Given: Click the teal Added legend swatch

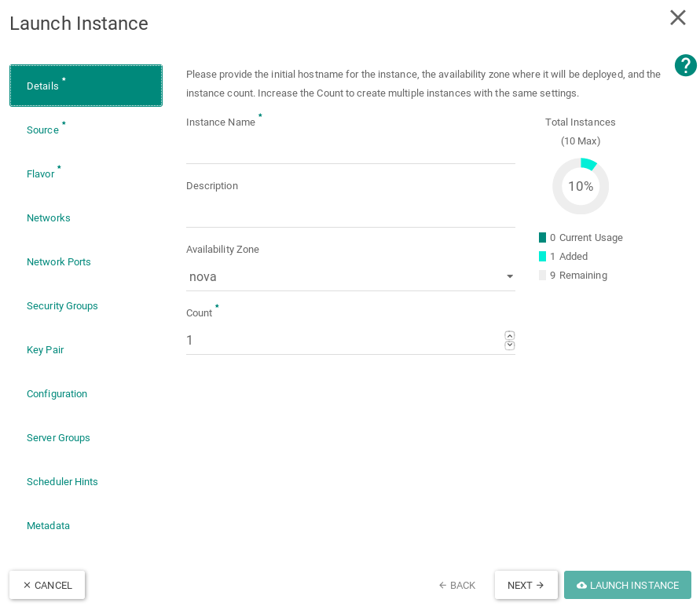Looking at the screenshot, I should 543,256.
